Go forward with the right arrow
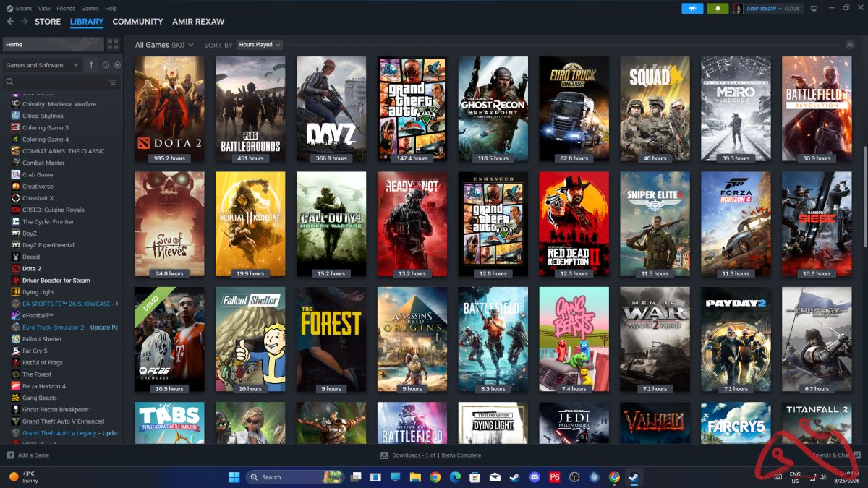 coord(24,22)
